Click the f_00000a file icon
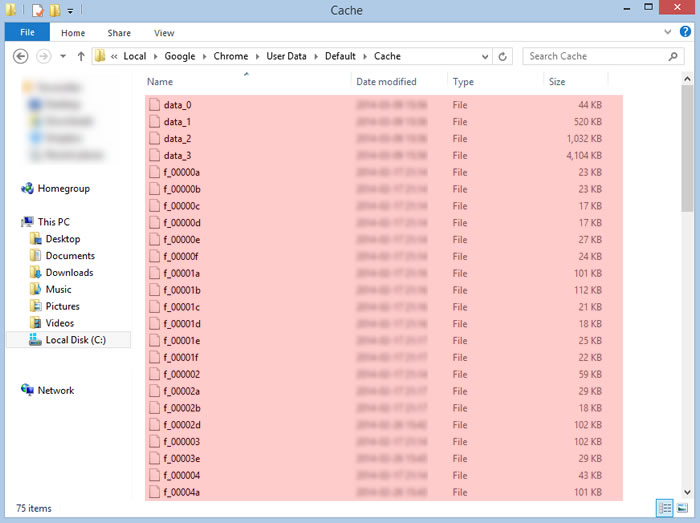 pos(154,172)
